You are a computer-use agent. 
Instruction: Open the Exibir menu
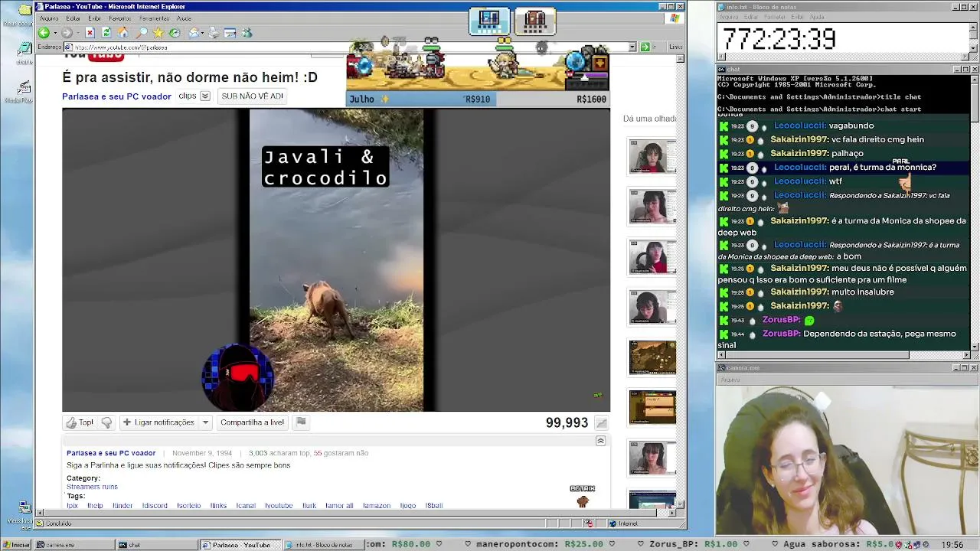point(94,18)
